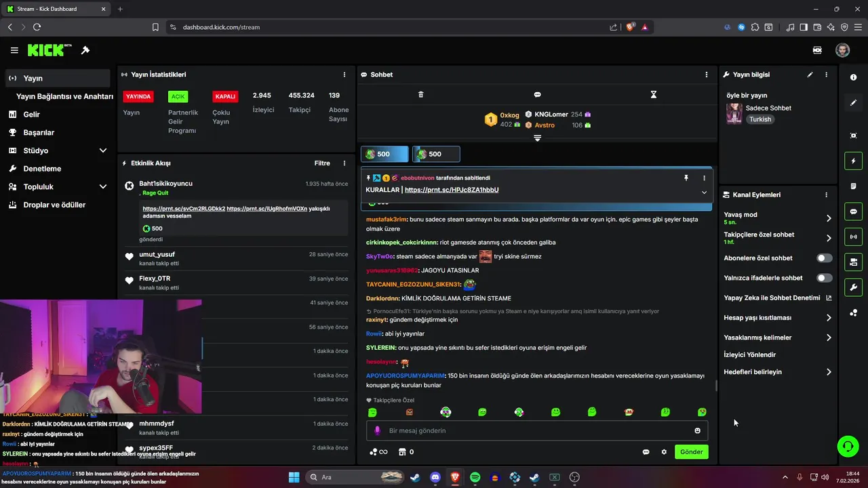The image size is (868, 488).
Task: Open the emoji picker in message box
Action: (x=697, y=430)
